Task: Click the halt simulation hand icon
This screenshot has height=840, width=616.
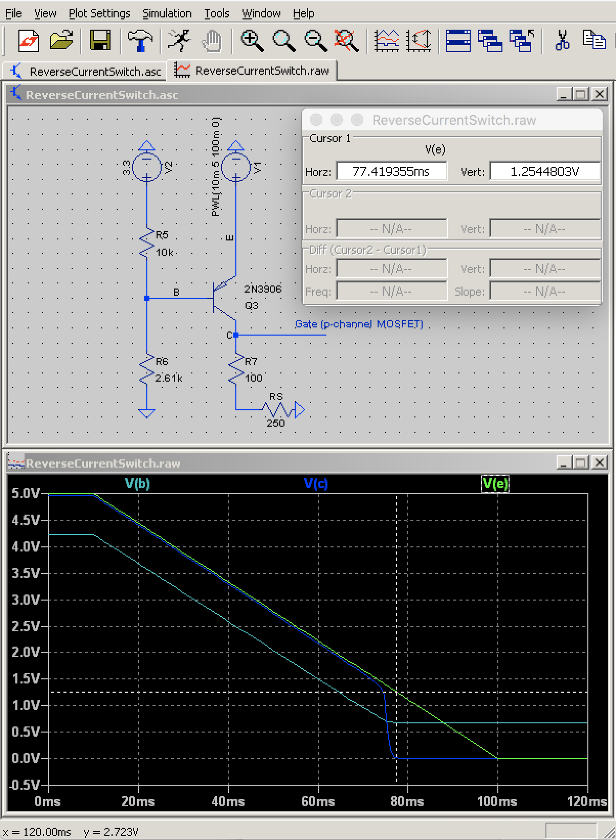Action: [211, 40]
